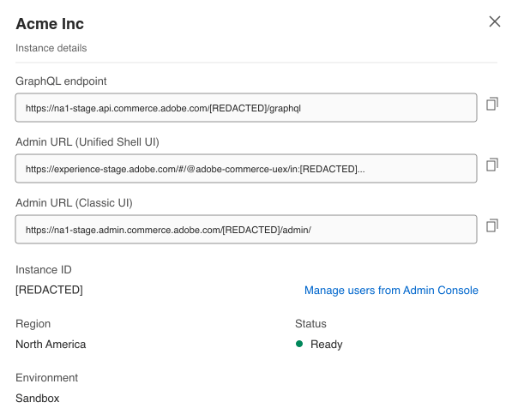
Task: Copy the Admin URL (Classic UI)
Action: 492,225
